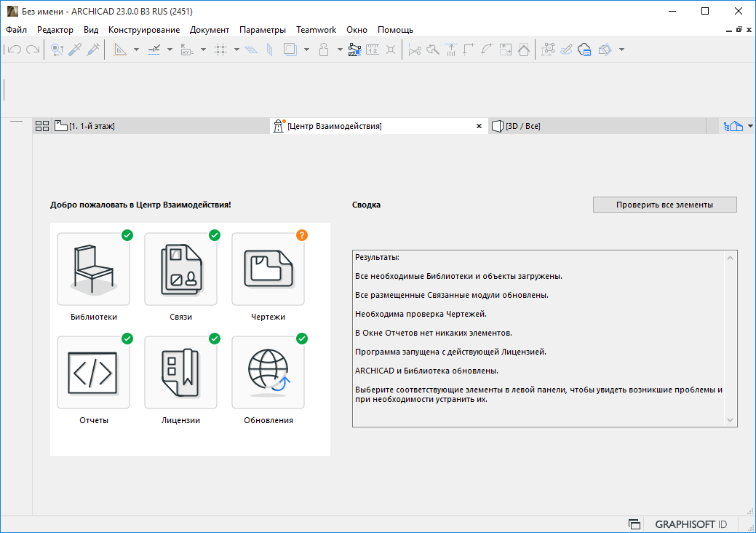Open the Обновления globe tile
This screenshot has width=756, height=533.
coord(268,372)
